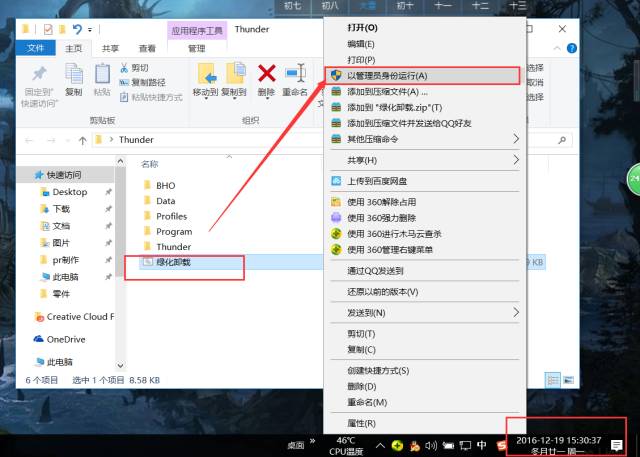Image resolution: width=640 pixels, height=457 pixels.
Task: Switch to the Home (主页) tab
Action: (x=73, y=49)
